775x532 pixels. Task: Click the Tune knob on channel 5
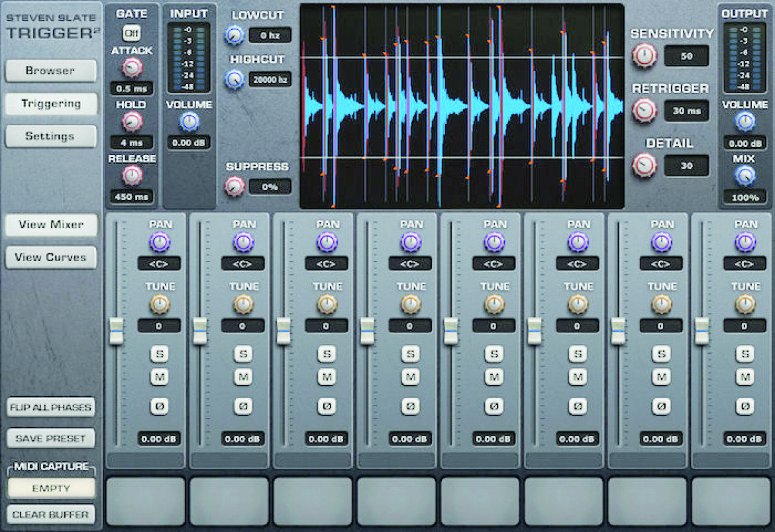point(493,305)
